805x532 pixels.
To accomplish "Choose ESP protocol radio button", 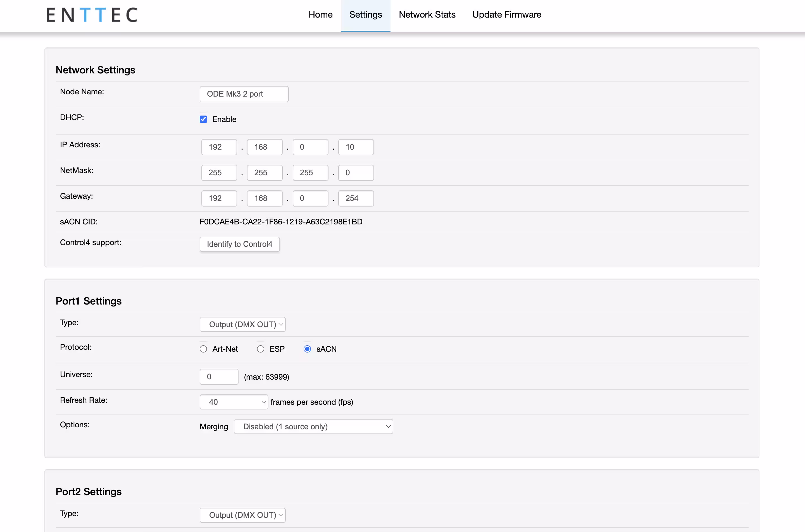I will 260,349.
